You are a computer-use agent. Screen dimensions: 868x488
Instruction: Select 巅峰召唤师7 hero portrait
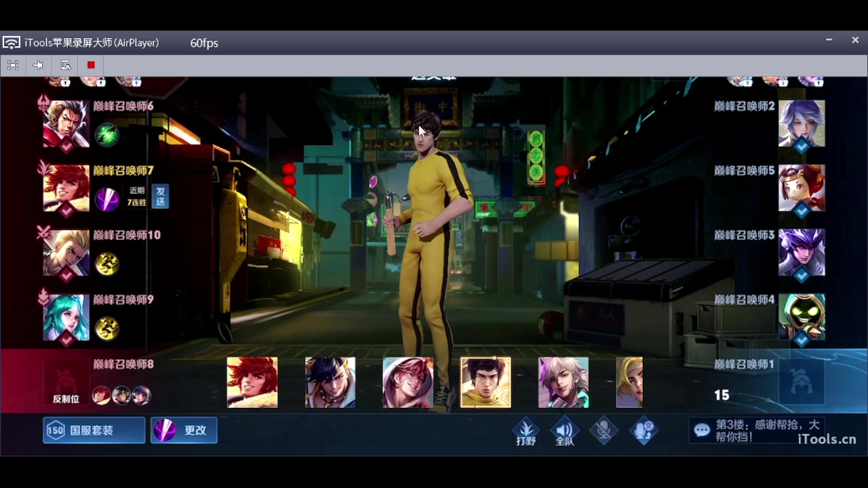pos(66,188)
